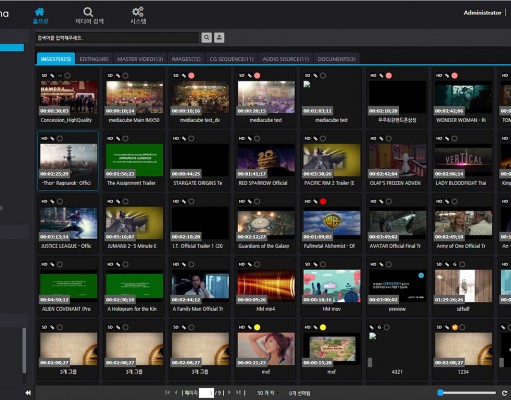
Task: Jump to the last results page
Action: click(x=238, y=393)
